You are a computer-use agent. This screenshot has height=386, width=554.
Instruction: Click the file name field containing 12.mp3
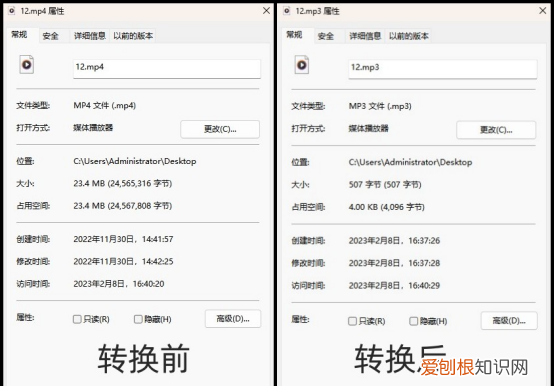[442, 69]
